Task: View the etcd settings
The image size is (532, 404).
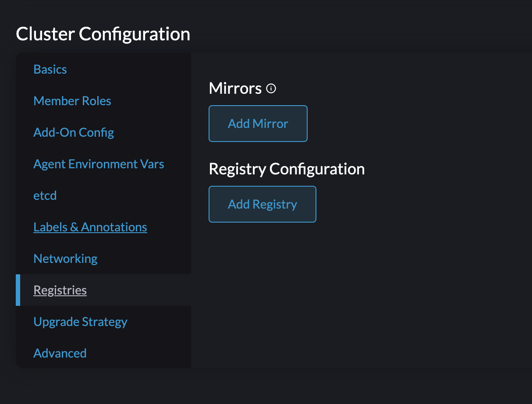Action: tap(45, 195)
